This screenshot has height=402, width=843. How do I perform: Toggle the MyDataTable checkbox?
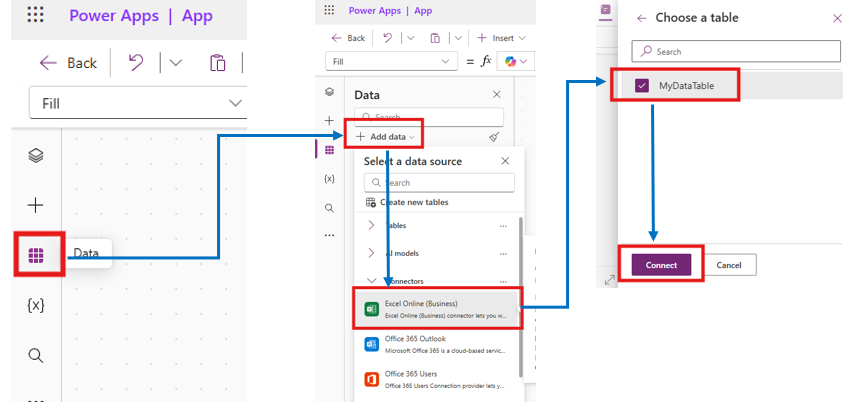tap(642, 85)
